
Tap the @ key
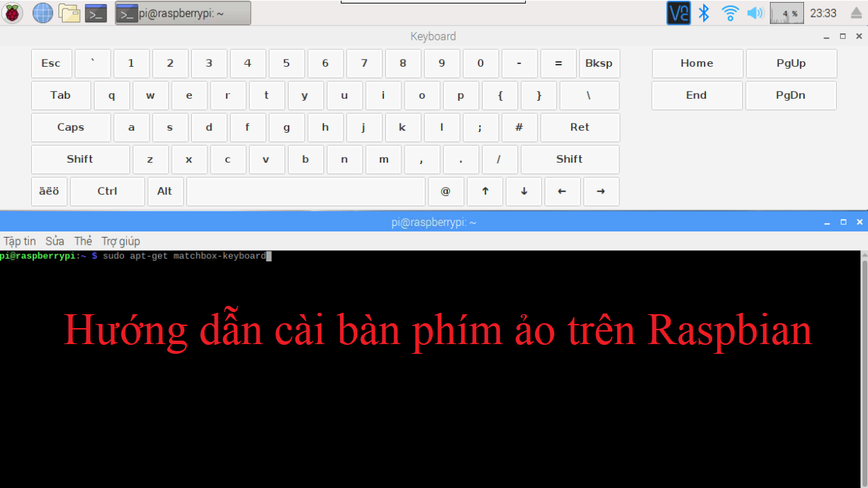tap(446, 191)
